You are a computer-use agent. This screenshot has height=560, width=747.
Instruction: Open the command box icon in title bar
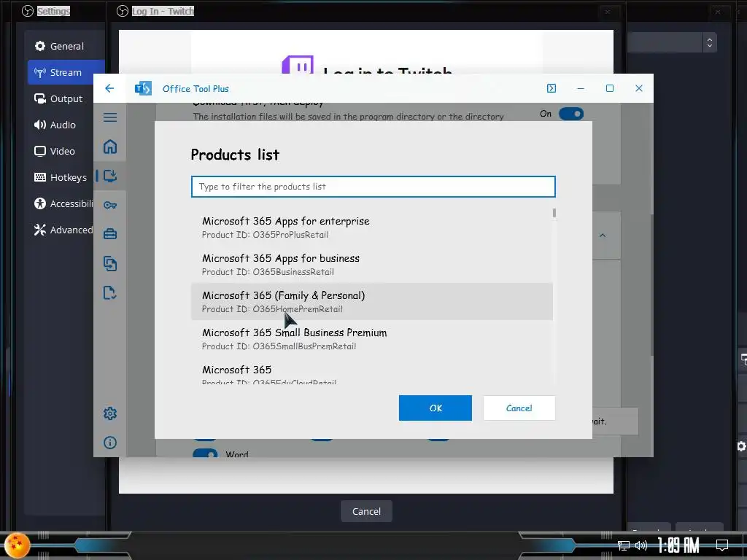point(551,88)
